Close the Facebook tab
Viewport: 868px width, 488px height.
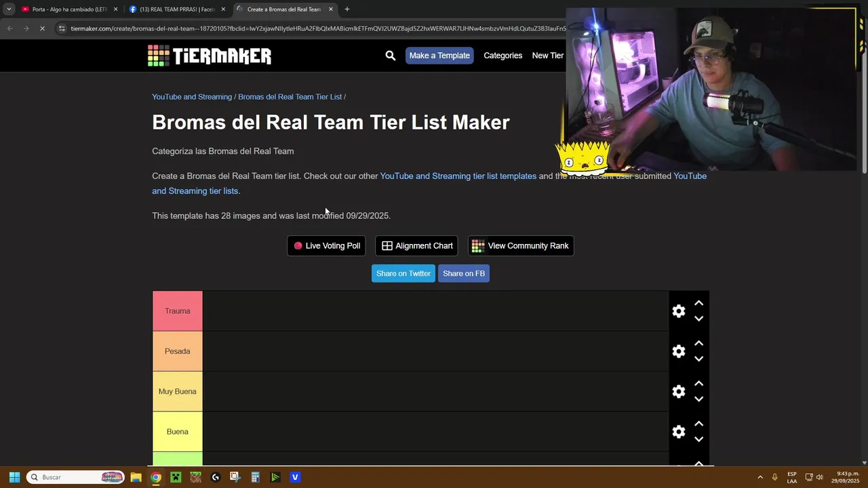pyautogui.click(x=223, y=9)
